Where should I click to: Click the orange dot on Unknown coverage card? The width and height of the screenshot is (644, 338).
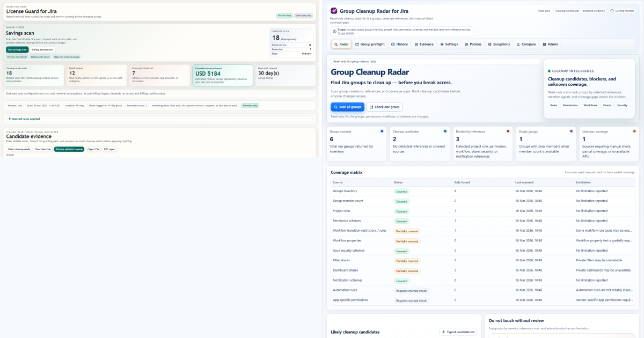pos(634,131)
